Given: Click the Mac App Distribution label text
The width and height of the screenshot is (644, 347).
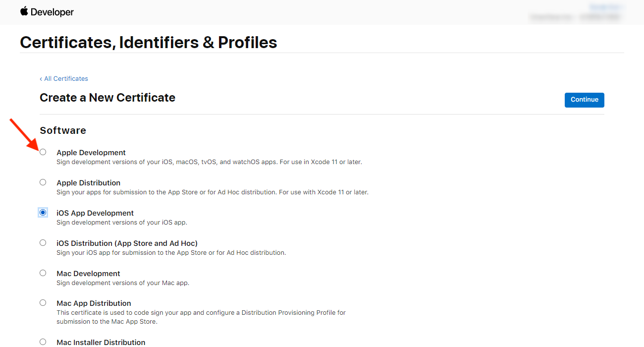Looking at the screenshot, I should click(94, 303).
